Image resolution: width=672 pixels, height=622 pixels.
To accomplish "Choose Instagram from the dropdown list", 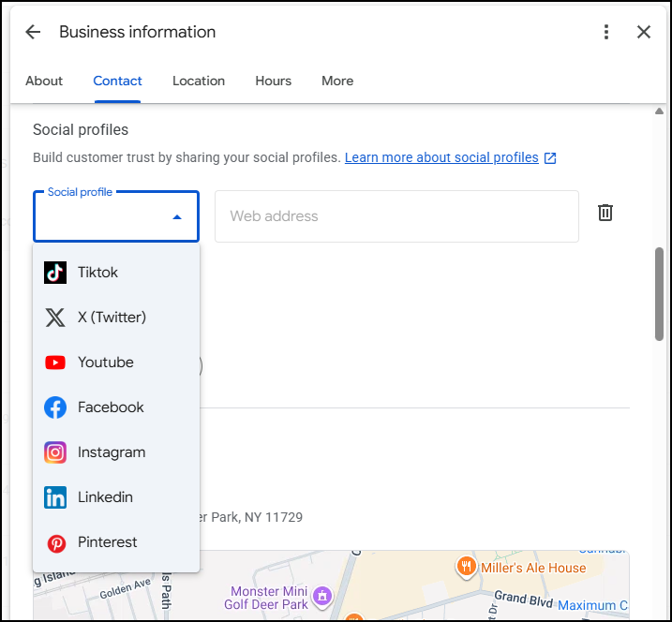I will (x=116, y=452).
